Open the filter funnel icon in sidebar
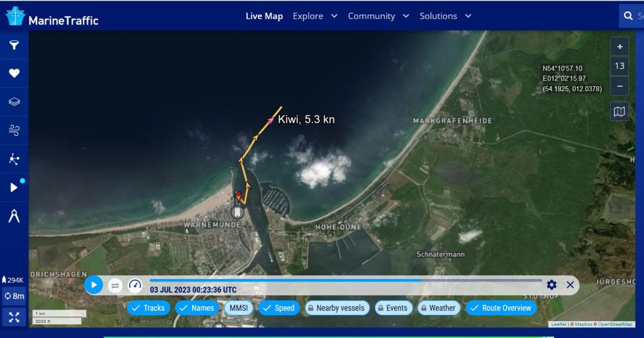This screenshot has width=644, height=338. (14, 45)
